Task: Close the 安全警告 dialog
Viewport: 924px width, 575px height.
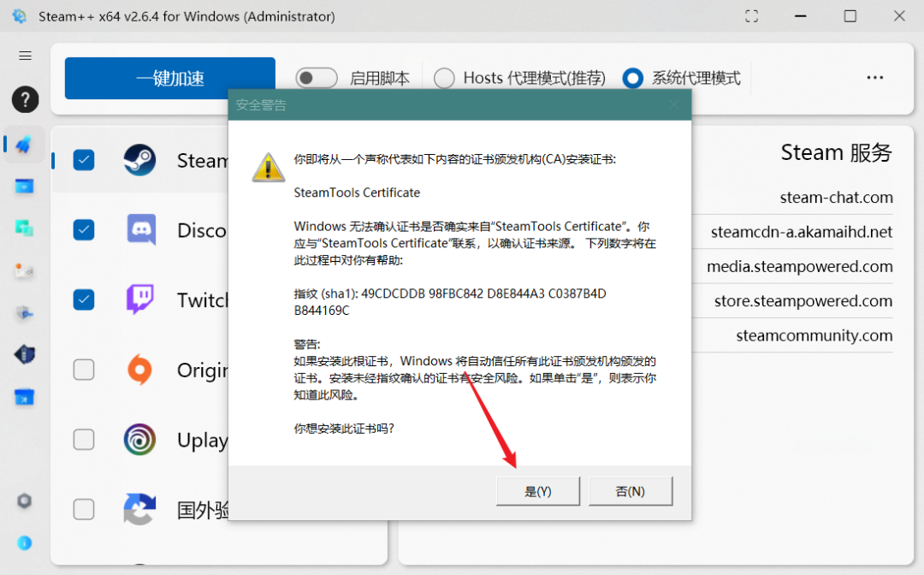Action: coord(673,105)
